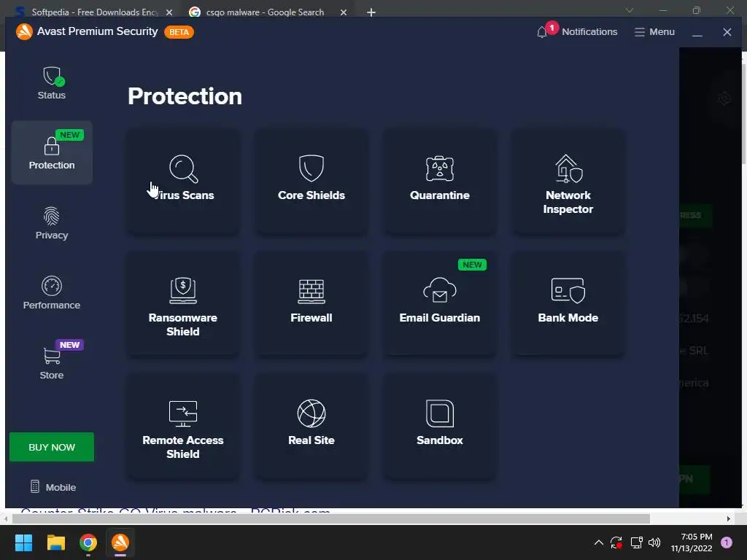Click the green BUY NOW button
The width and height of the screenshot is (747, 560).
coord(52,447)
